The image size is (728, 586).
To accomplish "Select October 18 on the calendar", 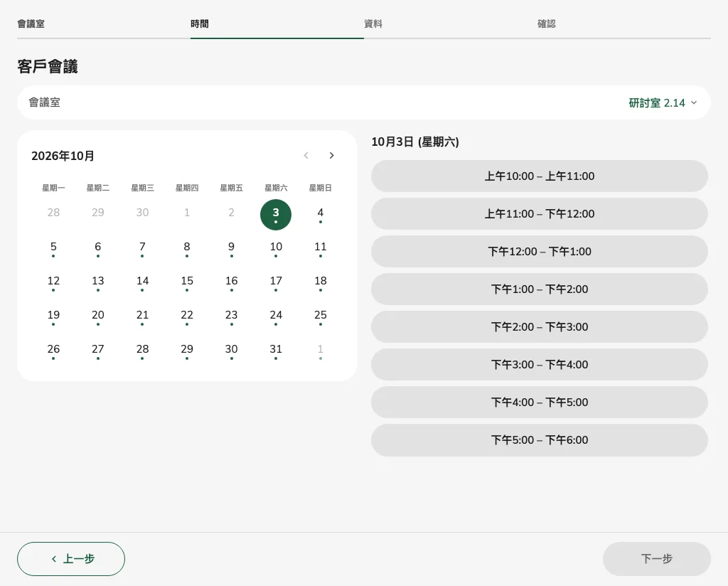I will (x=321, y=283).
